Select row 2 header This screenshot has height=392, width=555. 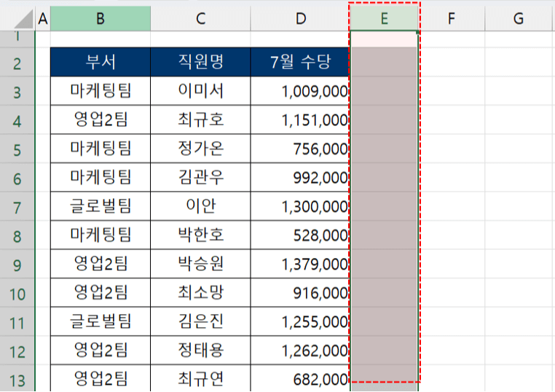[x=17, y=63]
